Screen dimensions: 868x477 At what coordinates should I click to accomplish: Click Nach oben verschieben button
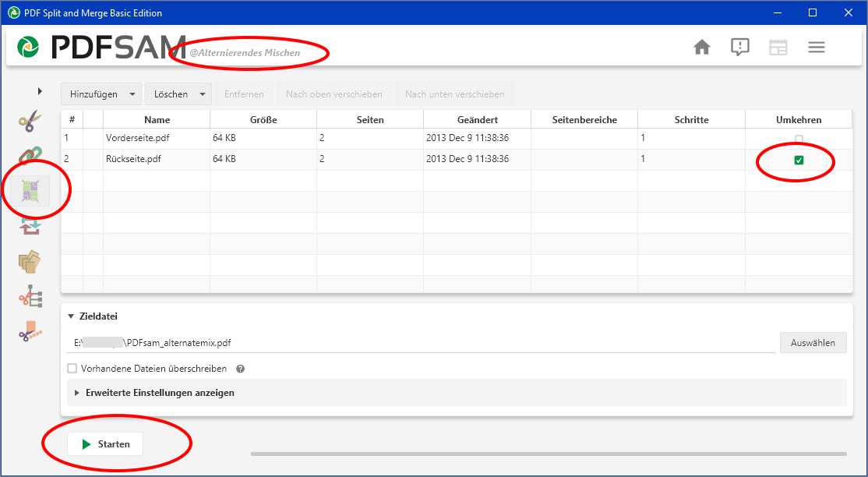point(334,94)
